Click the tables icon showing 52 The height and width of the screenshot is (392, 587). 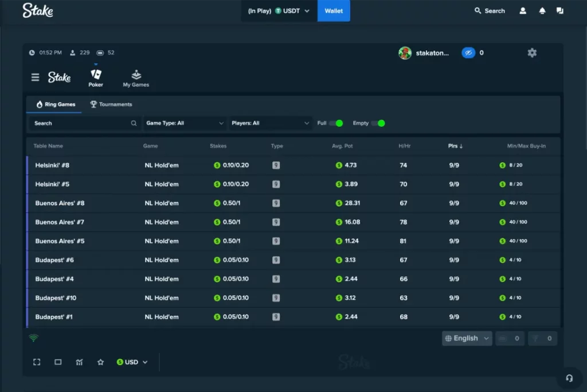(x=100, y=53)
